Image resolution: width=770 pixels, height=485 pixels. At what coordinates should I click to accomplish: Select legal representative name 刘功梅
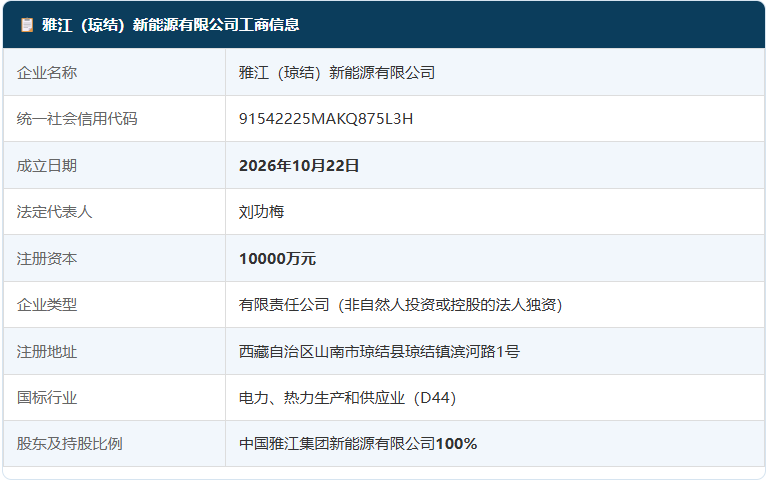(261, 212)
